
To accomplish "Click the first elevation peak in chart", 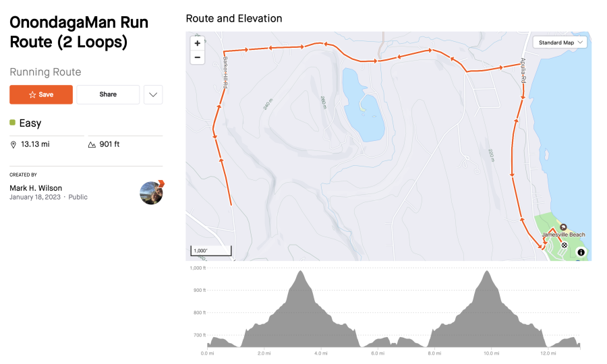I will 300,273.
